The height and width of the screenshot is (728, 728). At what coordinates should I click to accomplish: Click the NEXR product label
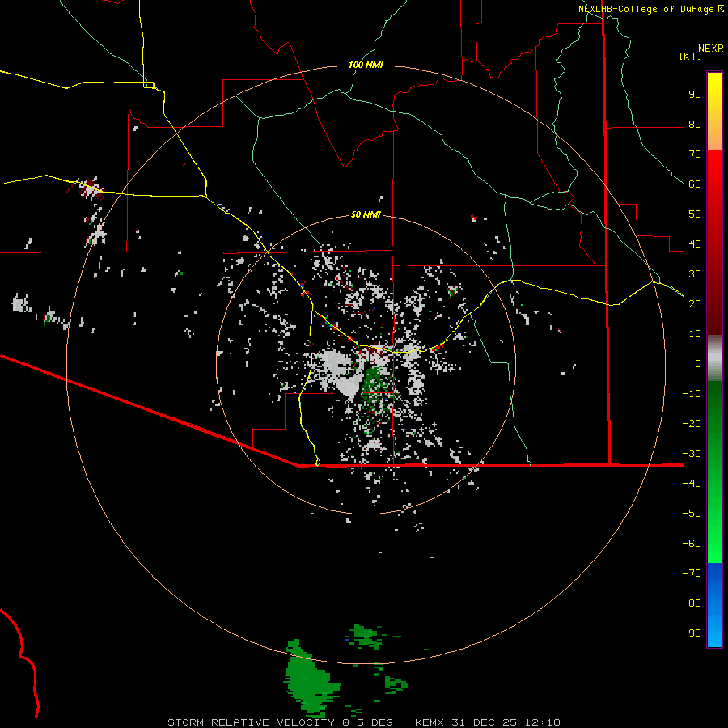coord(711,49)
